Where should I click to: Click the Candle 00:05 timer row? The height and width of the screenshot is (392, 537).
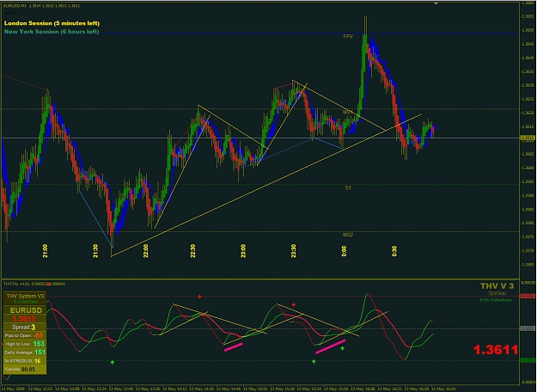[x=25, y=370]
